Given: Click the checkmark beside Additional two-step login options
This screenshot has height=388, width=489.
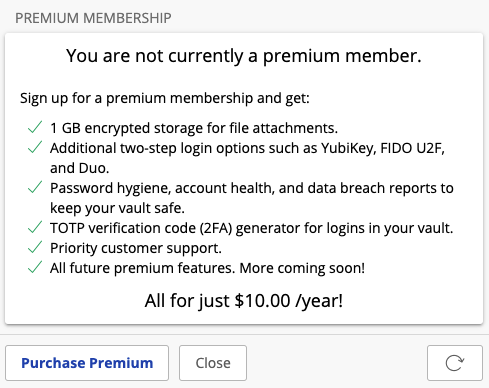Looking at the screenshot, I should tap(35, 147).
